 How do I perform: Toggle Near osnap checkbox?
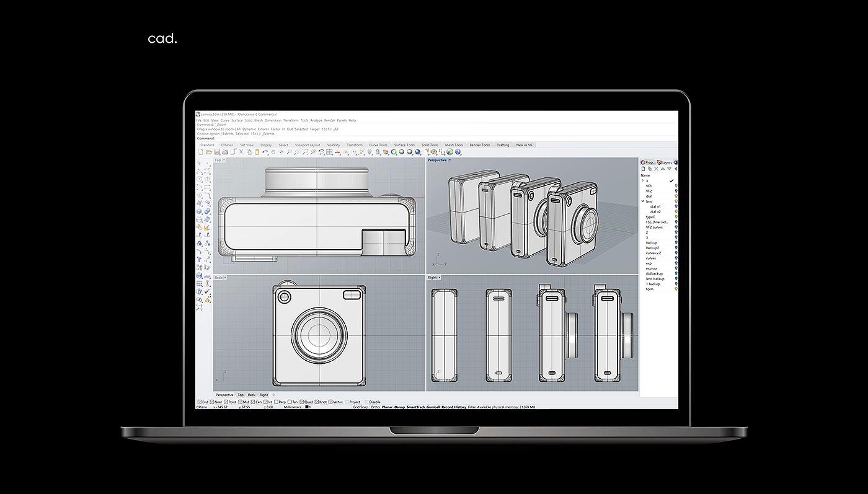[212, 402]
